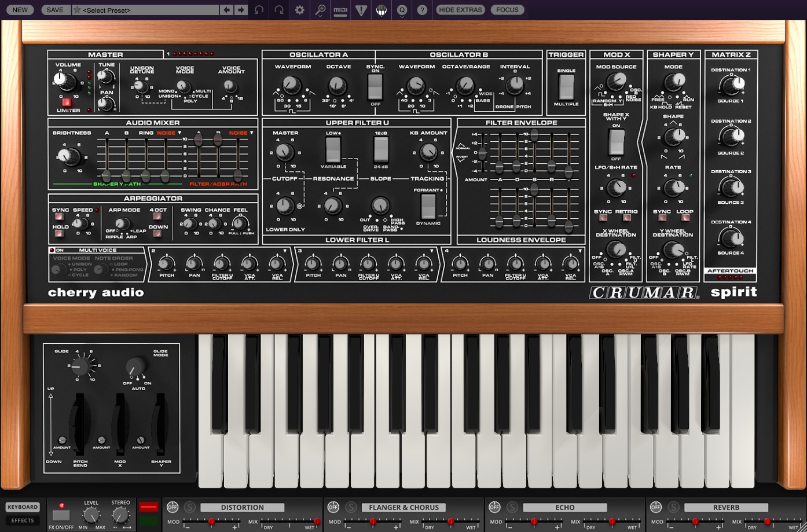
Task: Click the Echo MOD slider
Action: [534, 522]
